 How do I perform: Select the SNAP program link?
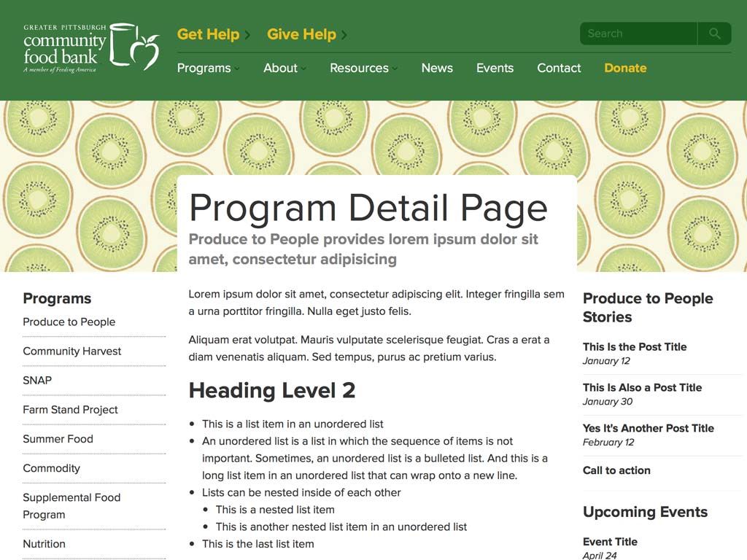tap(37, 380)
